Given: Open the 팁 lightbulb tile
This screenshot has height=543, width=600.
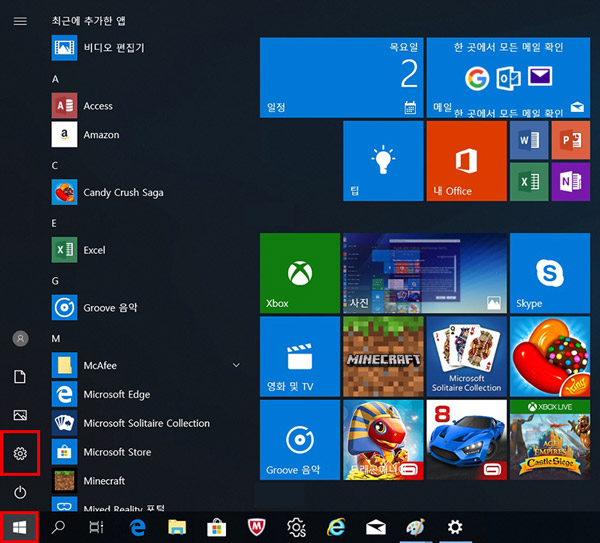Looking at the screenshot, I should click(x=382, y=161).
